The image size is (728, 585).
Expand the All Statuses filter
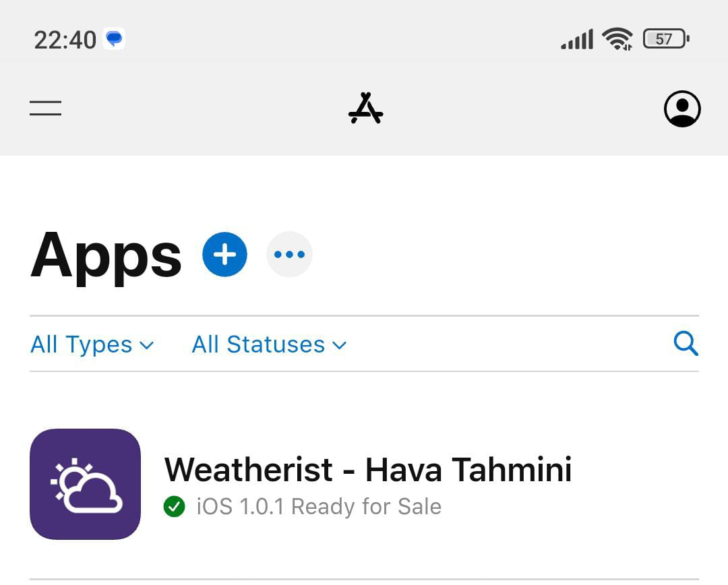coord(269,344)
